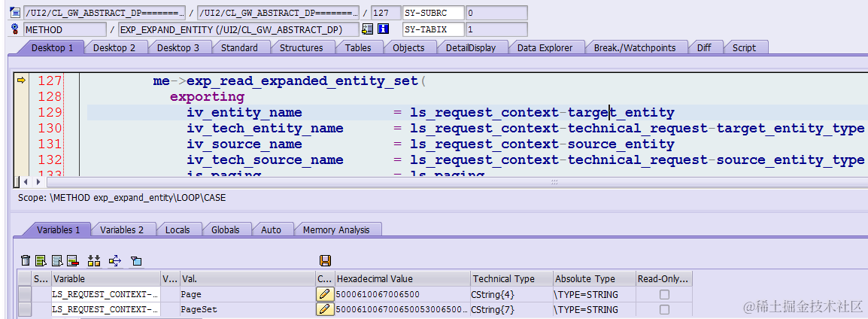Click the second /UI2/CL_GW_ABSTRACT_DP include field
Screen dimensions: 868x319
[x=278, y=13]
